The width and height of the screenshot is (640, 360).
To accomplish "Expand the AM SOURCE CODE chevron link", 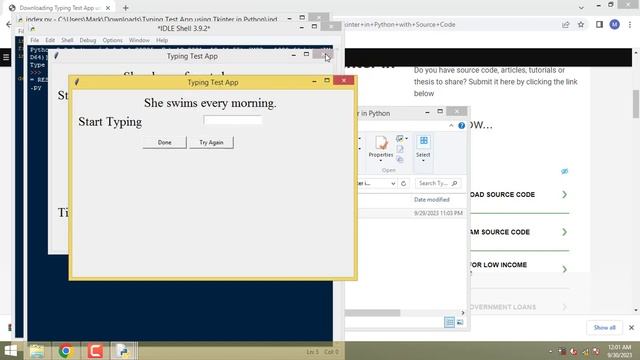I will click(x=564, y=232).
